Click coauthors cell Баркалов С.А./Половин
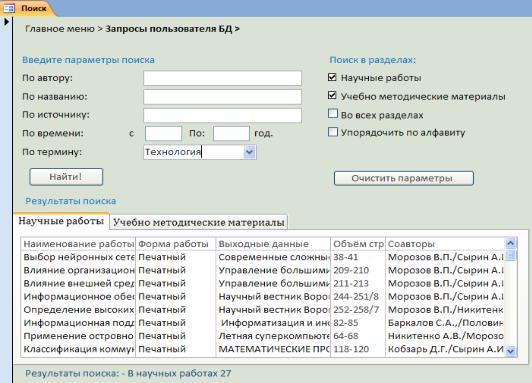Viewport: 532px width, 383px height. click(x=446, y=323)
